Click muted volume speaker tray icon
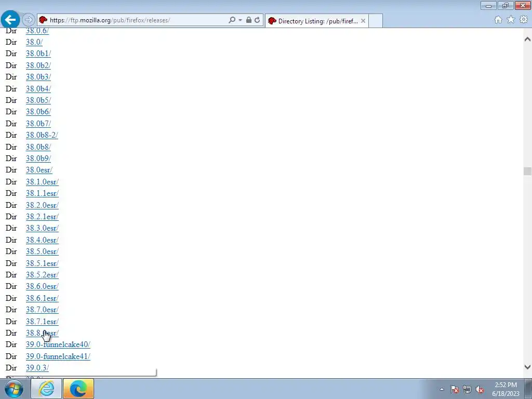Viewport: 532px width, 399px height. (x=480, y=390)
